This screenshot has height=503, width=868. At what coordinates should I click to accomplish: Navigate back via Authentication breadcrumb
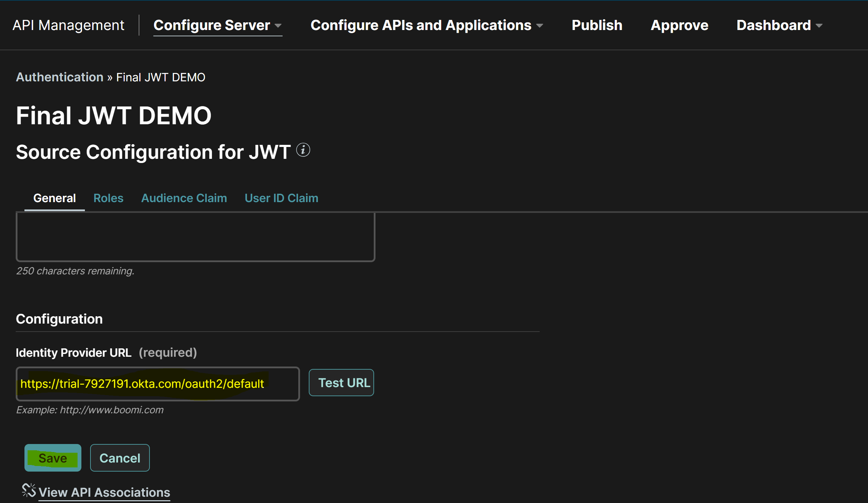click(59, 77)
